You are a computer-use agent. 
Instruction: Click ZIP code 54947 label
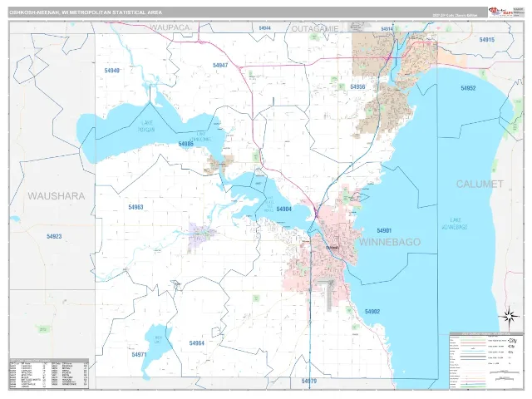(220, 65)
